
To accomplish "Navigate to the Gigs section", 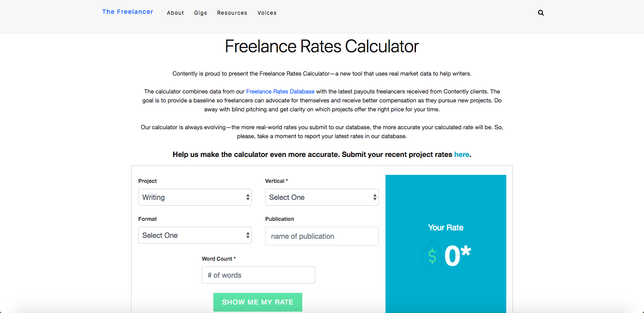I will tap(200, 13).
